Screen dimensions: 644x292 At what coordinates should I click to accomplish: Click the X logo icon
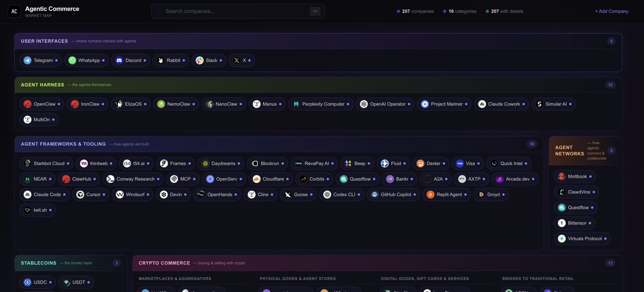(x=236, y=60)
